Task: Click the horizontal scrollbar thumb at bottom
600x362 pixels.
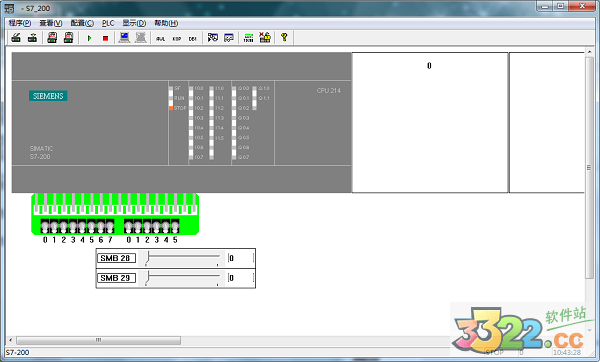Action: point(98,340)
